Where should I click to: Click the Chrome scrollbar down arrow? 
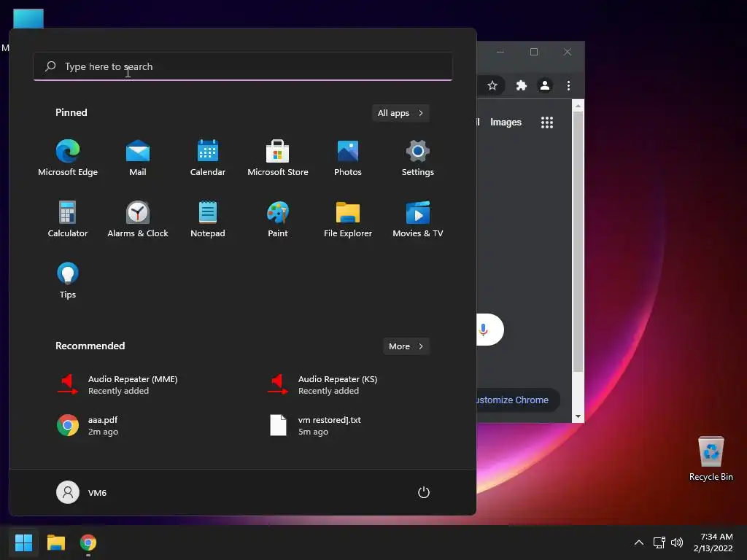point(578,416)
